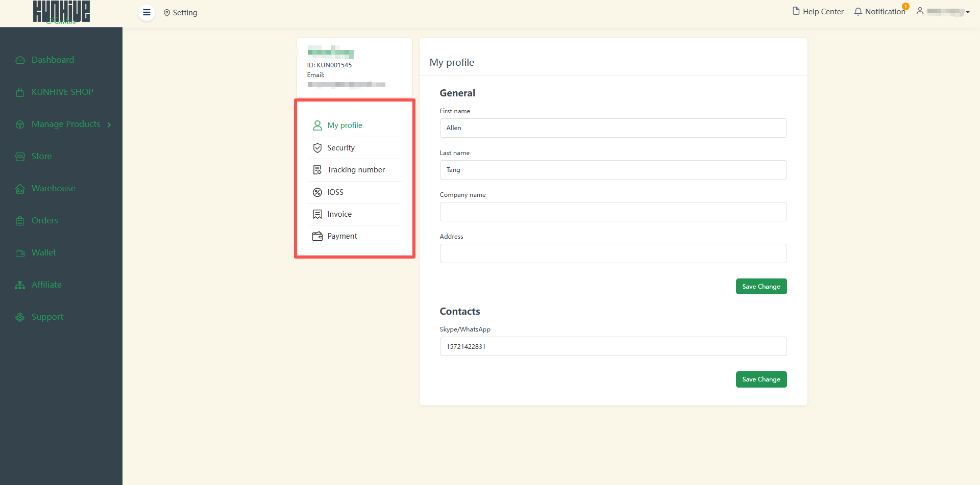Click the Support headset icon
This screenshot has height=485, width=980.
point(20,317)
